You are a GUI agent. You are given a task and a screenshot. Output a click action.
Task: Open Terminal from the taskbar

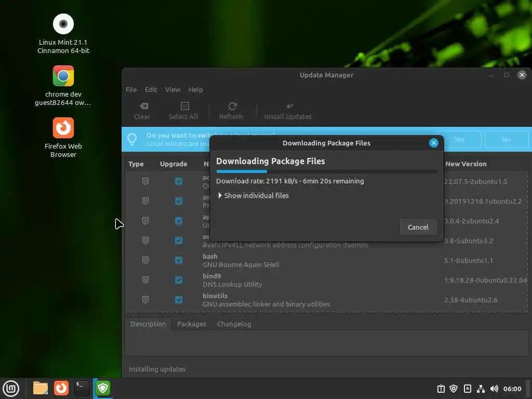tap(82, 388)
